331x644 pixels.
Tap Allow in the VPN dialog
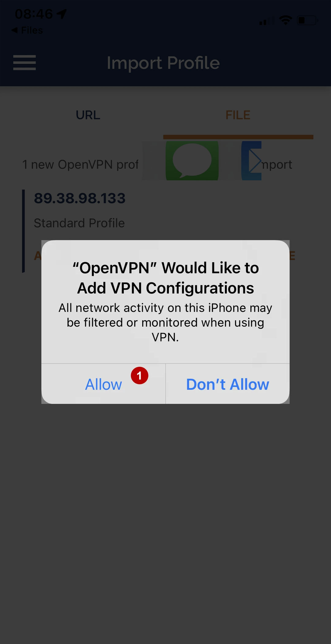point(104,384)
